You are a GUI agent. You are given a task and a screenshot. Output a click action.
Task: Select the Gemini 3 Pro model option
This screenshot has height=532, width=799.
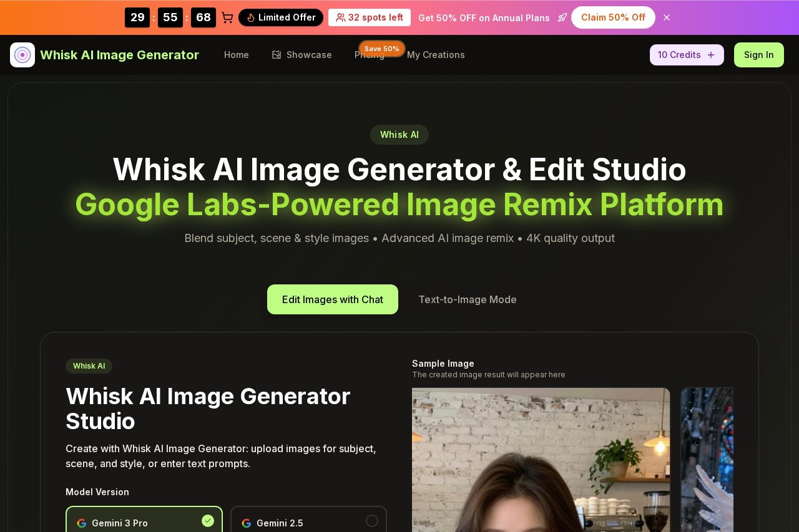[144, 520]
